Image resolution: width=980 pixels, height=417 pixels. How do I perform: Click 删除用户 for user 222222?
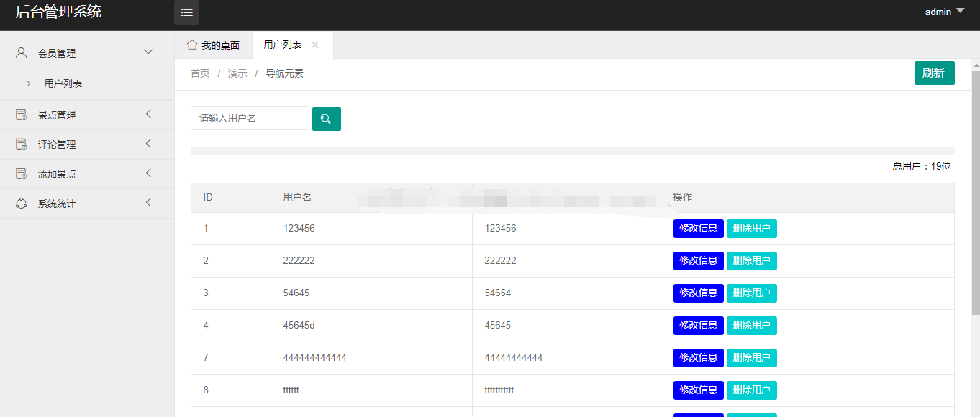coord(751,261)
